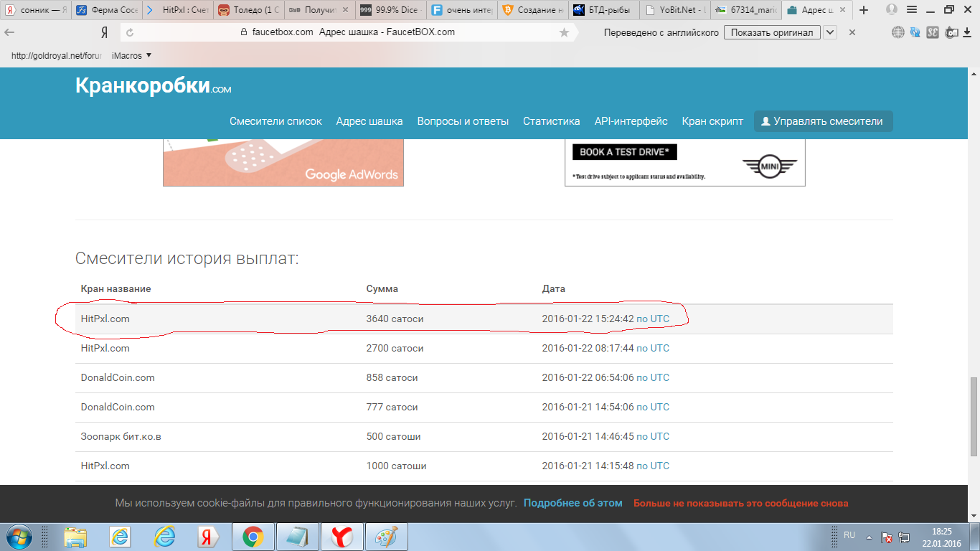Image resolution: width=980 pixels, height=551 pixels.
Task: Open the Paint palette taskbar icon
Action: click(386, 537)
